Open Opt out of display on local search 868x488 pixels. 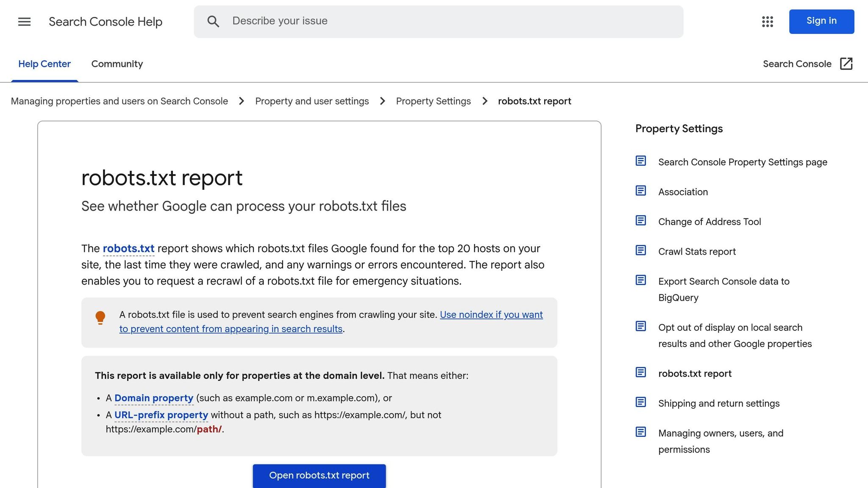click(735, 335)
